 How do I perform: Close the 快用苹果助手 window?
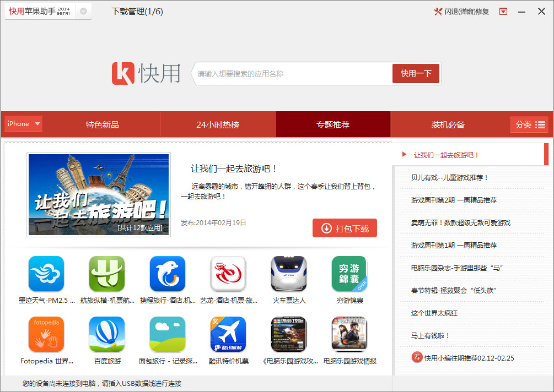541,12
